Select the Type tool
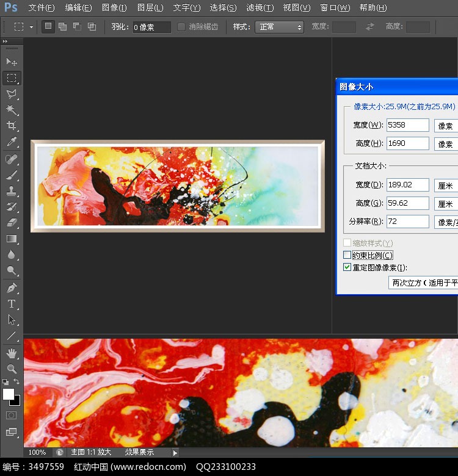458x476 pixels. click(x=12, y=303)
